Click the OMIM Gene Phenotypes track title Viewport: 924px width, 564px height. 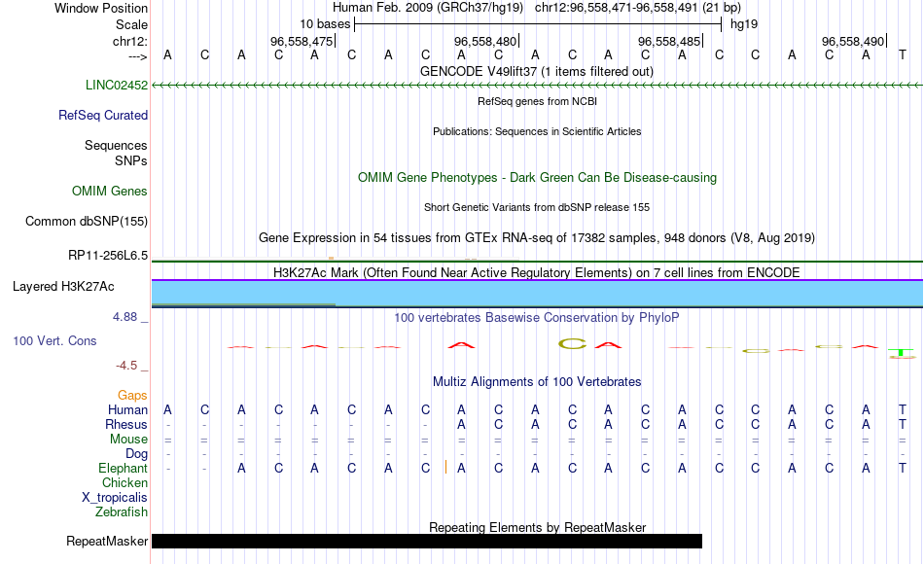pos(537,177)
